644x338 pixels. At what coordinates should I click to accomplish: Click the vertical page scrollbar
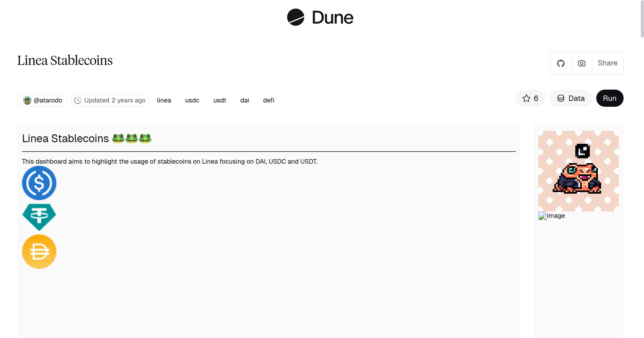point(642,19)
